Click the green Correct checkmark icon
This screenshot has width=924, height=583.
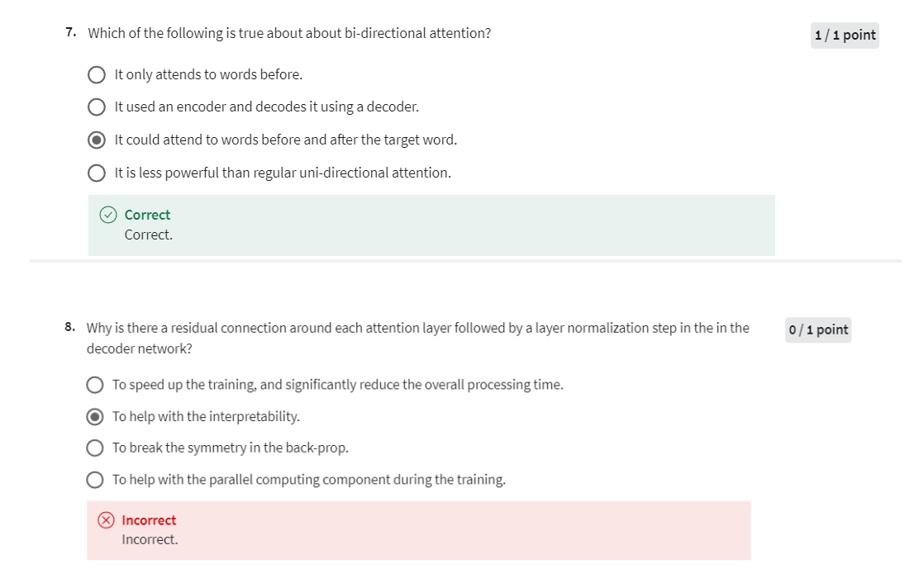108,215
